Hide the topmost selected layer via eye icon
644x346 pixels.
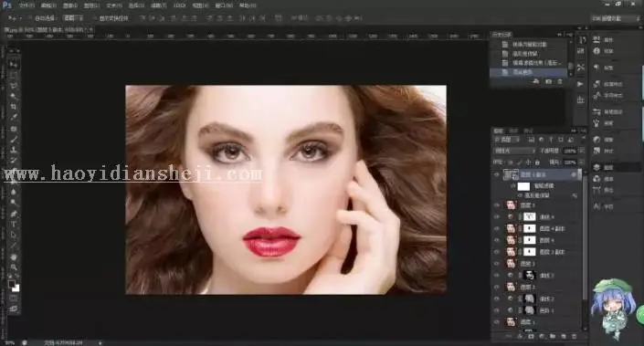(497, 174)
